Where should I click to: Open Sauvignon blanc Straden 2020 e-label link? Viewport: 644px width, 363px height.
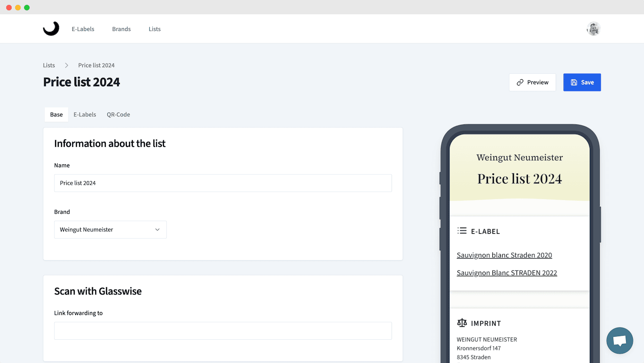click(x=504, y=255)
